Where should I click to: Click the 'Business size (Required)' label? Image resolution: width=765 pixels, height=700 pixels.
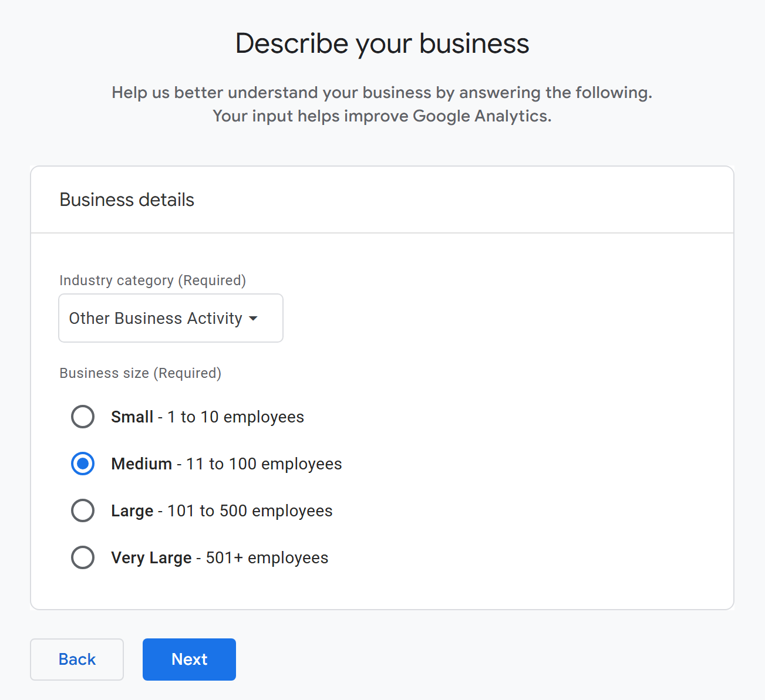(x=140, y=373)
